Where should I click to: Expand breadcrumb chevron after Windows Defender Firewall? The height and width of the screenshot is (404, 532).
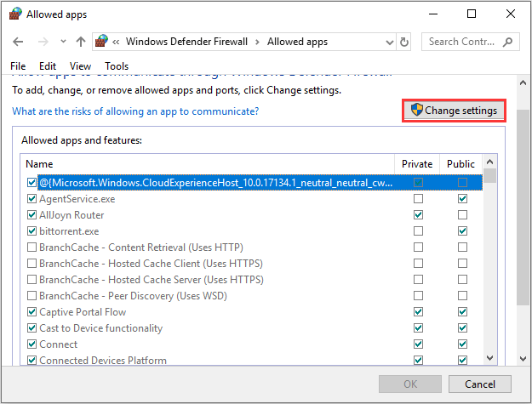pyautogui.click(x=257, y=42)
